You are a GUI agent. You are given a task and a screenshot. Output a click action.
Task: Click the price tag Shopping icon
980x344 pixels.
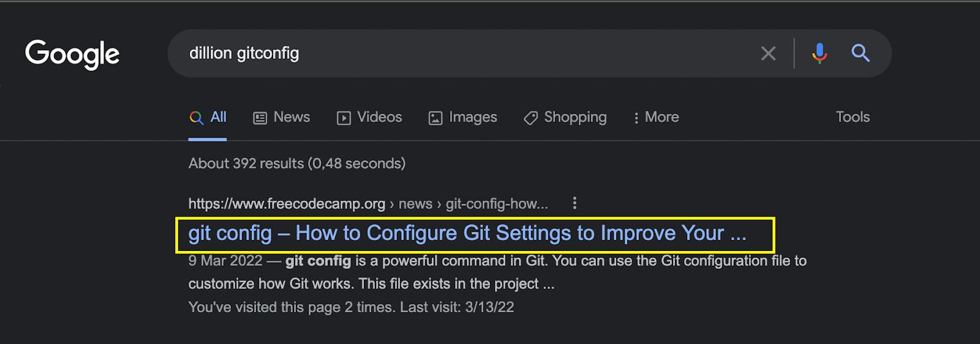(530, 118)
